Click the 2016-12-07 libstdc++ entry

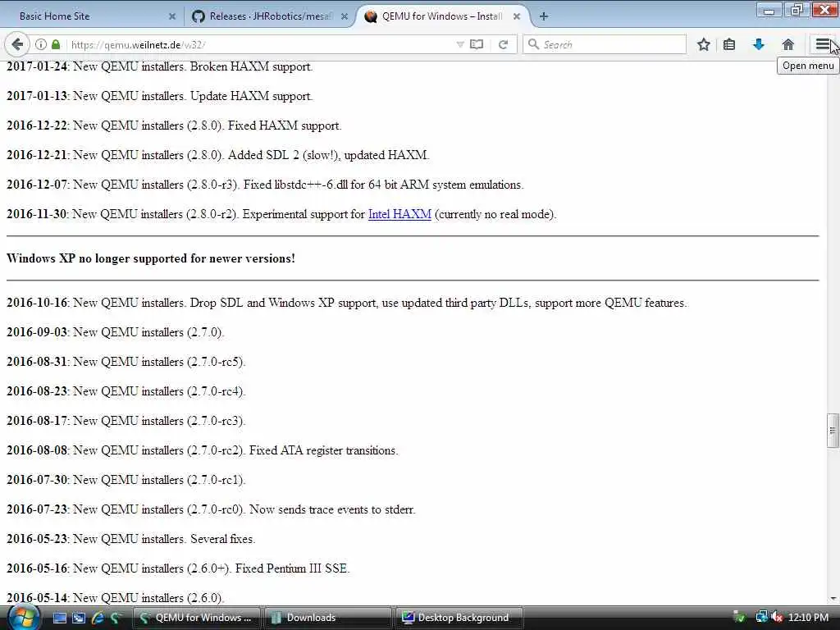click(265, 185)
